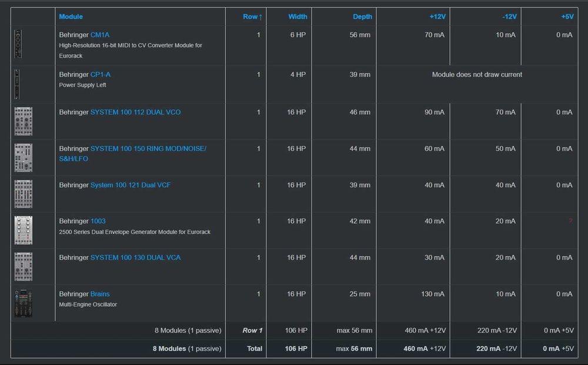Select the bold '0 mA +5V' total

click(559, 349)
